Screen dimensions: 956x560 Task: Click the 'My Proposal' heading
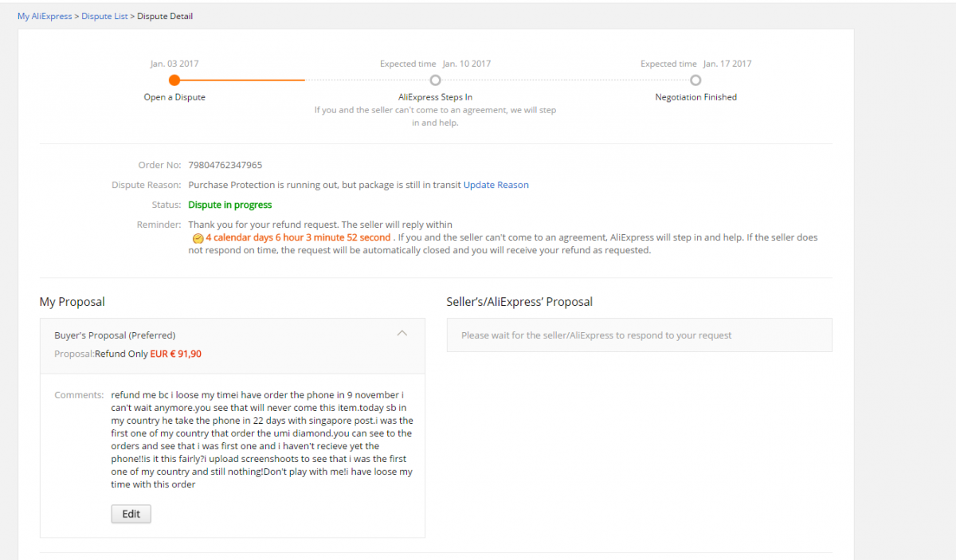(x=72, y=302)
